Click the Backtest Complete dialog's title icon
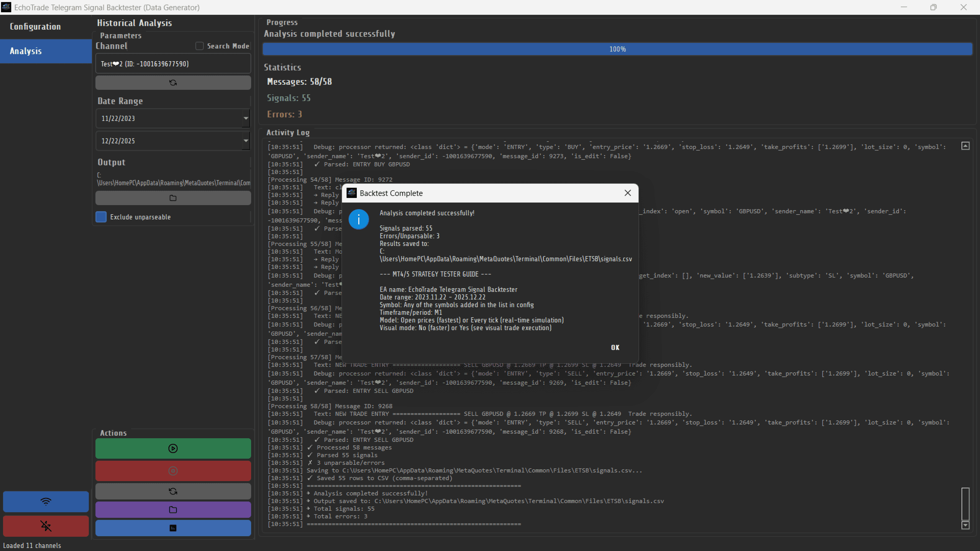 click(x=352, y=193)
